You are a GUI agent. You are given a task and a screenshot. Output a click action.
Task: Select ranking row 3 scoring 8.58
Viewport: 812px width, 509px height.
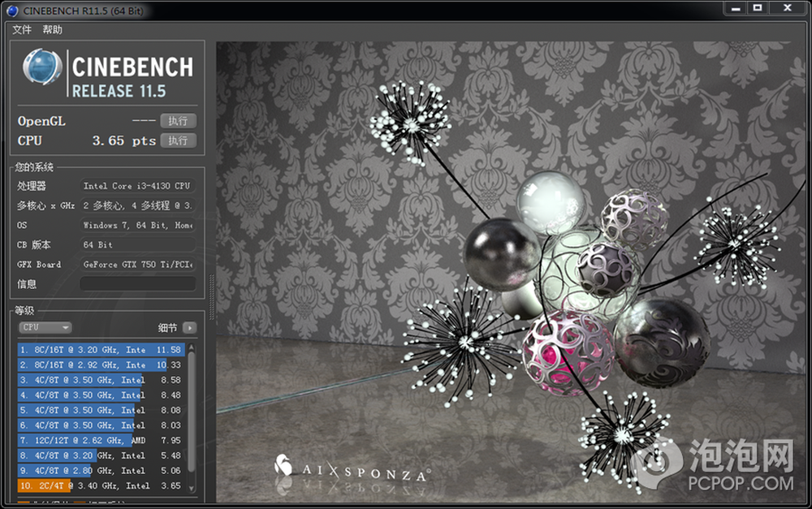pos(101,380)
